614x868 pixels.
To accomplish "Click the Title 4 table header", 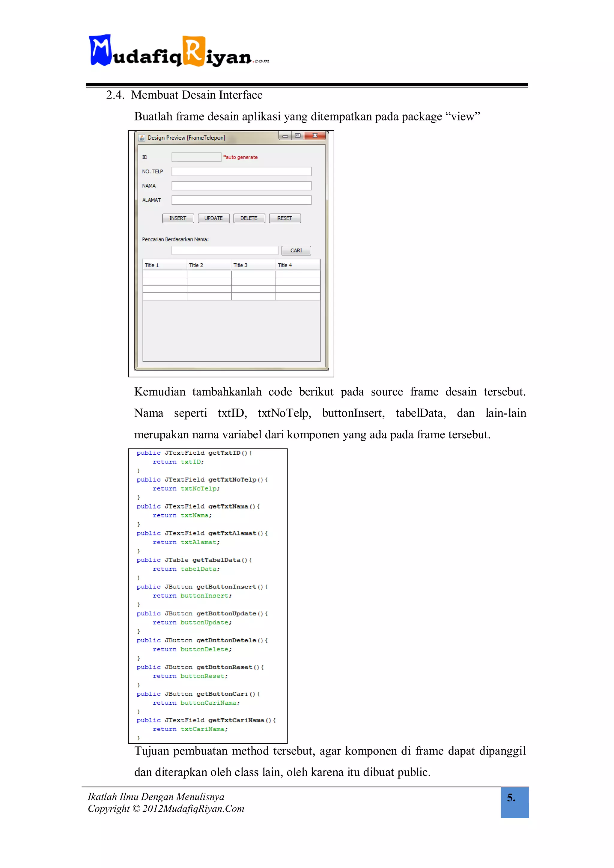I will point(298,265).
